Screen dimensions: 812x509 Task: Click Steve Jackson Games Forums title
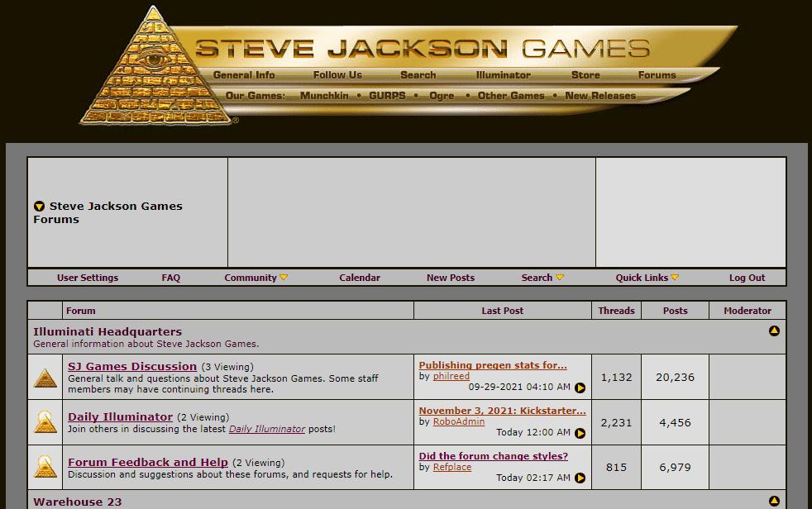(x=107, y=212)
